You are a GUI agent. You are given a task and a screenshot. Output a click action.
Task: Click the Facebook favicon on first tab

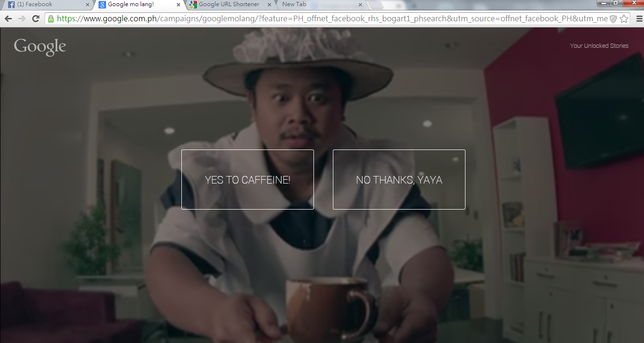(x=11, y=5)
